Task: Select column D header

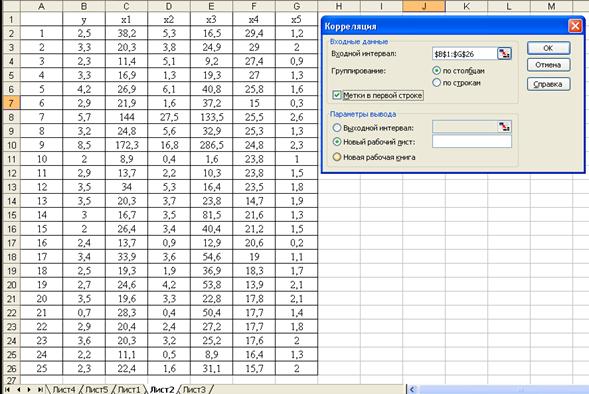Action: coord(169,6)
